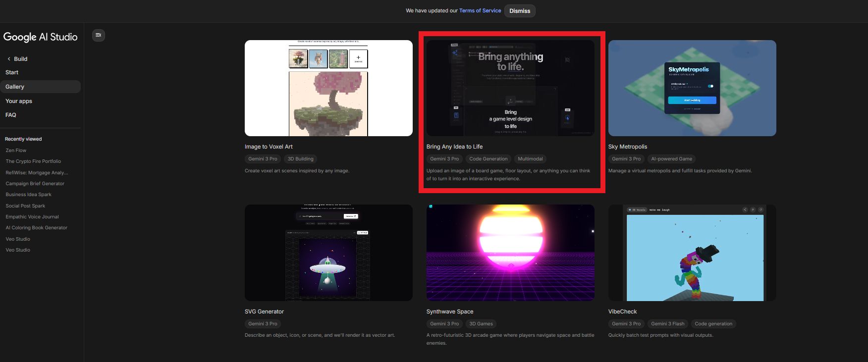
Task: Click Code generation tag under VibeCheck
Action: click(713, 324)
